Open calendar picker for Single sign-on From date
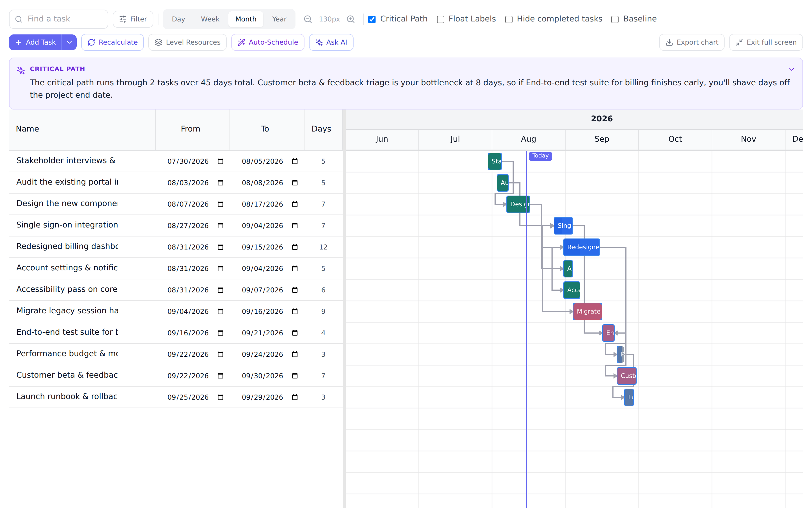812x508 pixels. (220, 226)
